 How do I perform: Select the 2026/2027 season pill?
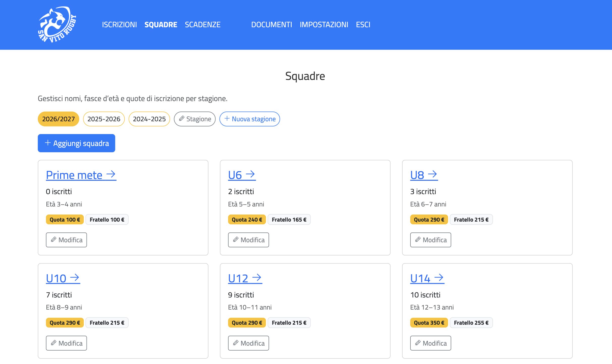(59, 119)
